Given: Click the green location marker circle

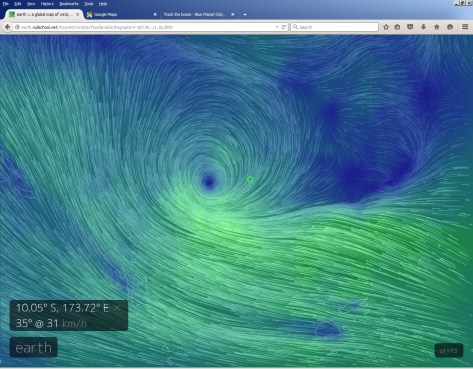Looking at the screenshot, I should coord(250,180).
